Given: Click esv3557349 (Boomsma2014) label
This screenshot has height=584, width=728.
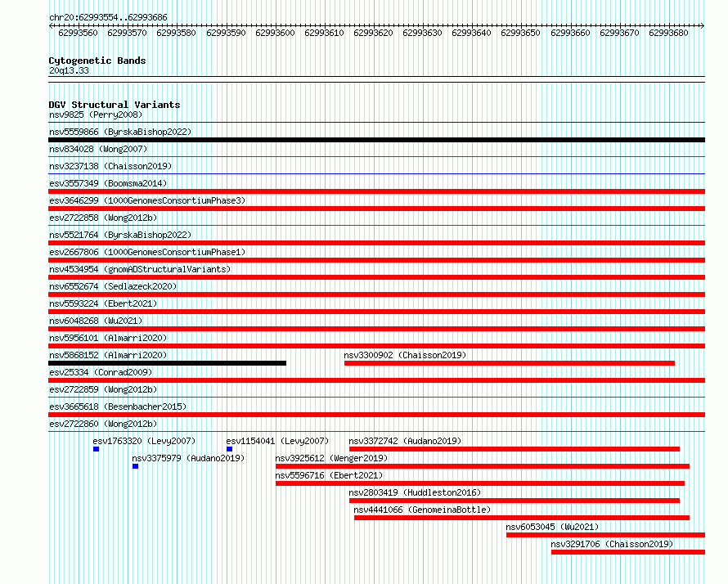Looking at the screenshot, I should pyautogui.click(x=108, y=183).
